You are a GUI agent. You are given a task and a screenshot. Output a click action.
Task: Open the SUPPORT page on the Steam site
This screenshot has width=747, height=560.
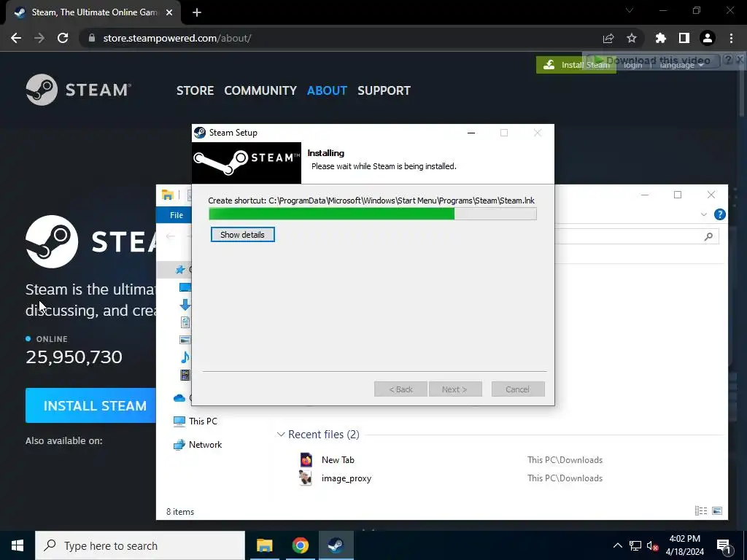384,90
